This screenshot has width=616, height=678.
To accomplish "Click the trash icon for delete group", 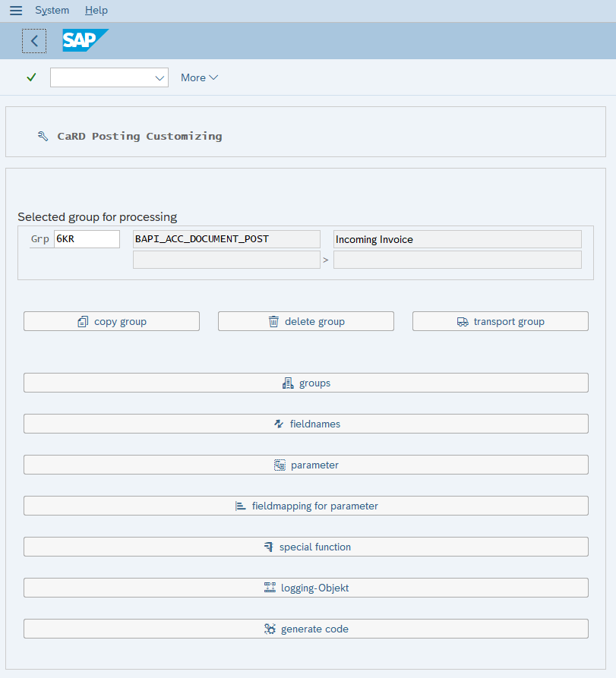I will coord(273,321).
